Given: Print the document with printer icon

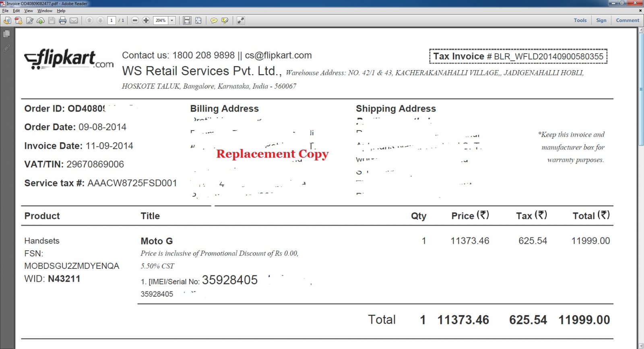Looking at the screenshot, I should [63, 21].
